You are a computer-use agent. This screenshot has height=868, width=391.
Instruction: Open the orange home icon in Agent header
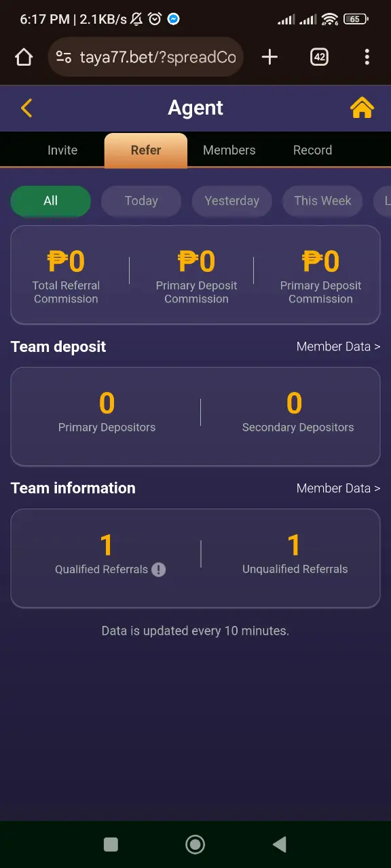(362, 108)
